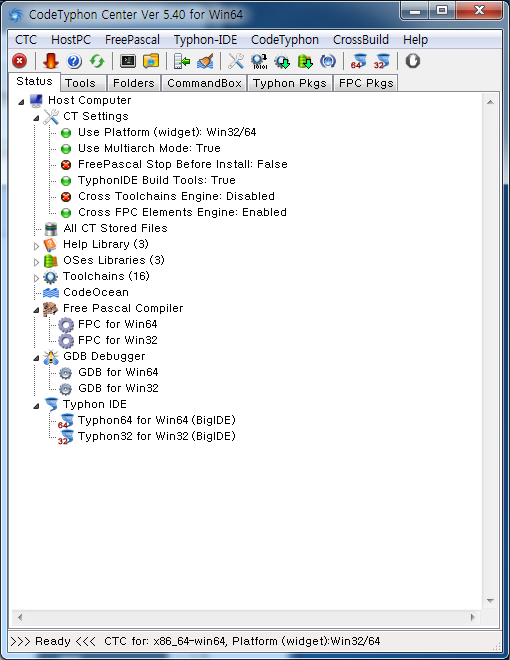Toggle Use Multiarch Mode True setting

(149, 148)
